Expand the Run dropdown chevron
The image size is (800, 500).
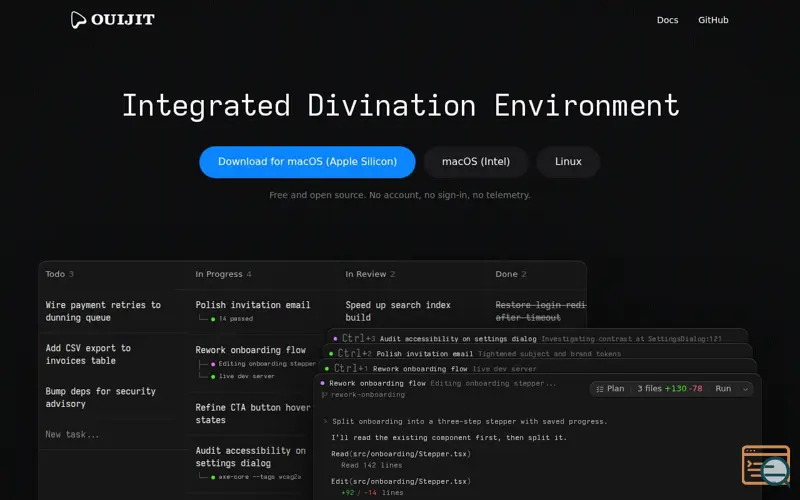[x=745, y=389]
